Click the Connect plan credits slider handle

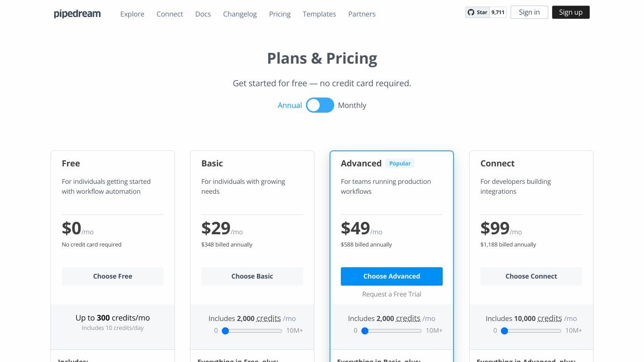click(x=504, y=331)
